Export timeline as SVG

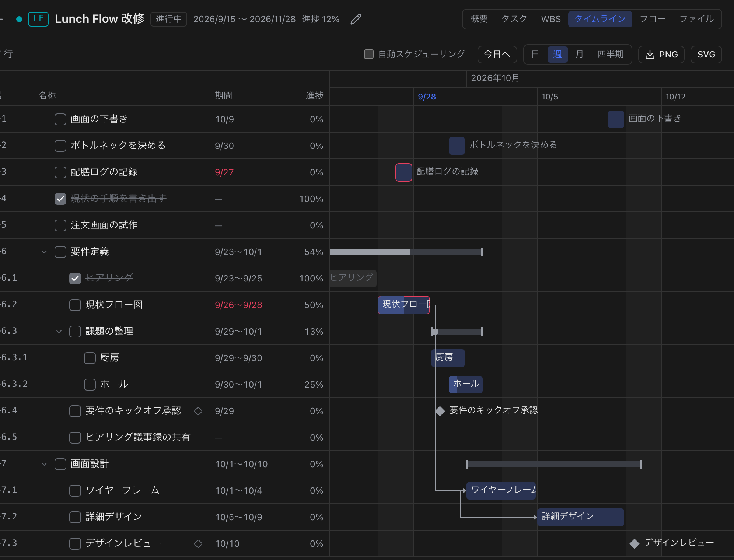click(706, 55)
